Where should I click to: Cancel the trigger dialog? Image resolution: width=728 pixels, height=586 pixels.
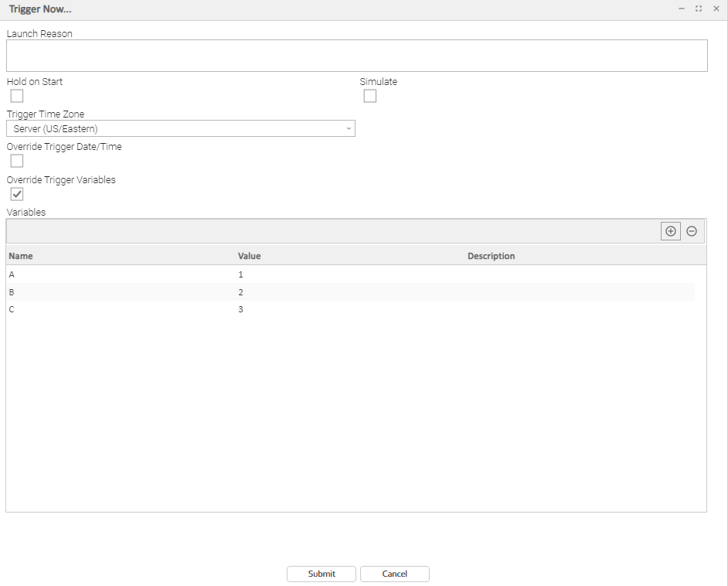pyautogui.click(x=394, y=574)
